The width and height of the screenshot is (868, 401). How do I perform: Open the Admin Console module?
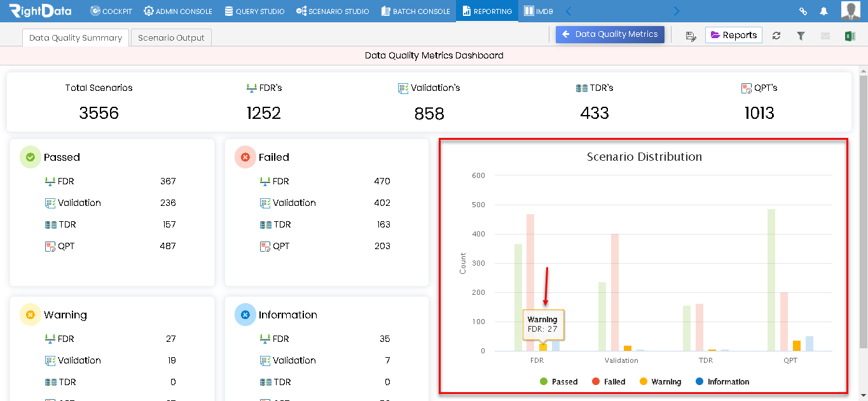click(178, 11)
